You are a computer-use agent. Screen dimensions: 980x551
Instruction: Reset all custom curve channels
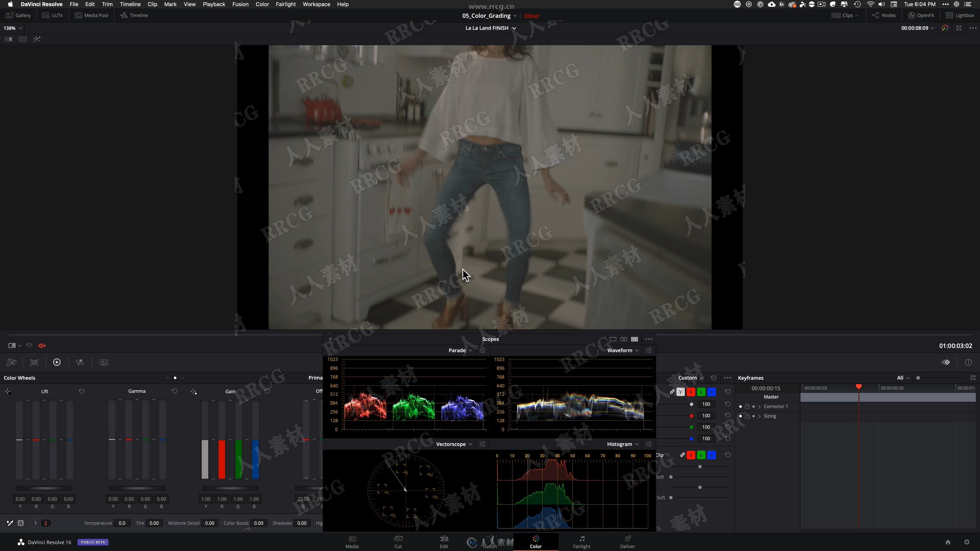(713, 378)
